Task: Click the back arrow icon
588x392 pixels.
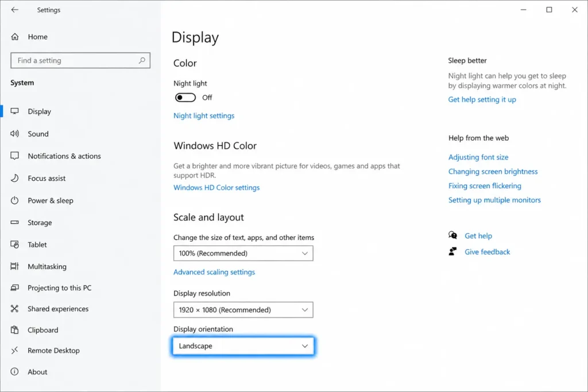Action: click(14, 10)
